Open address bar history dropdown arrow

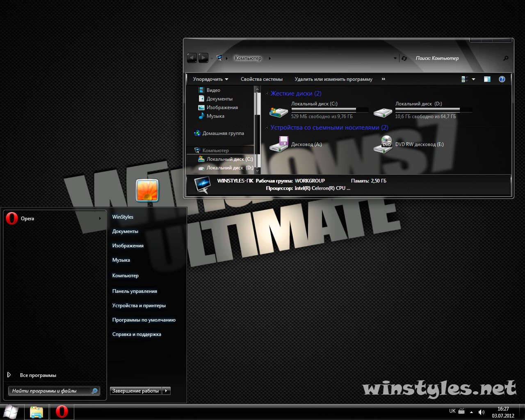pos(395,58)
